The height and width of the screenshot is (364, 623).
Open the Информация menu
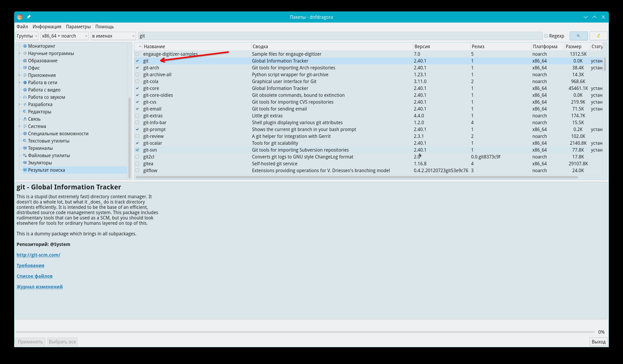[x=47, y=27]
